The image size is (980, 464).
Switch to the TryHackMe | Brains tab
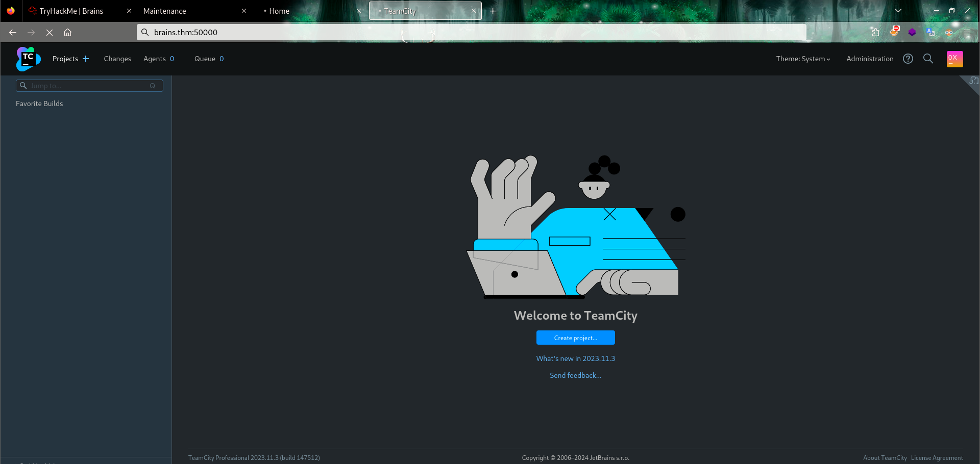click(x=71, y=11)
